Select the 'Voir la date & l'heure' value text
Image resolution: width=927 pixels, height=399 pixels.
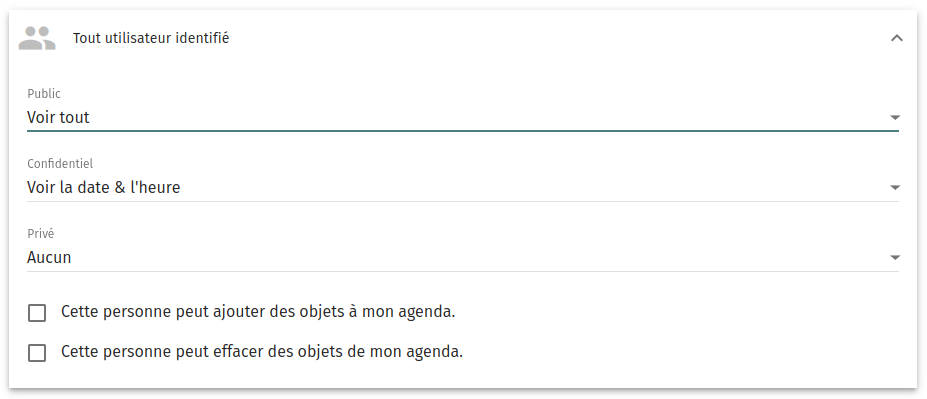point(103,188)
